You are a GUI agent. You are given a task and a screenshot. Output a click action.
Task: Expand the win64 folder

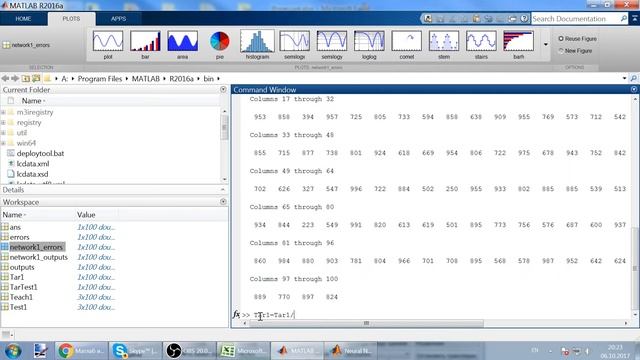point(3,143)
